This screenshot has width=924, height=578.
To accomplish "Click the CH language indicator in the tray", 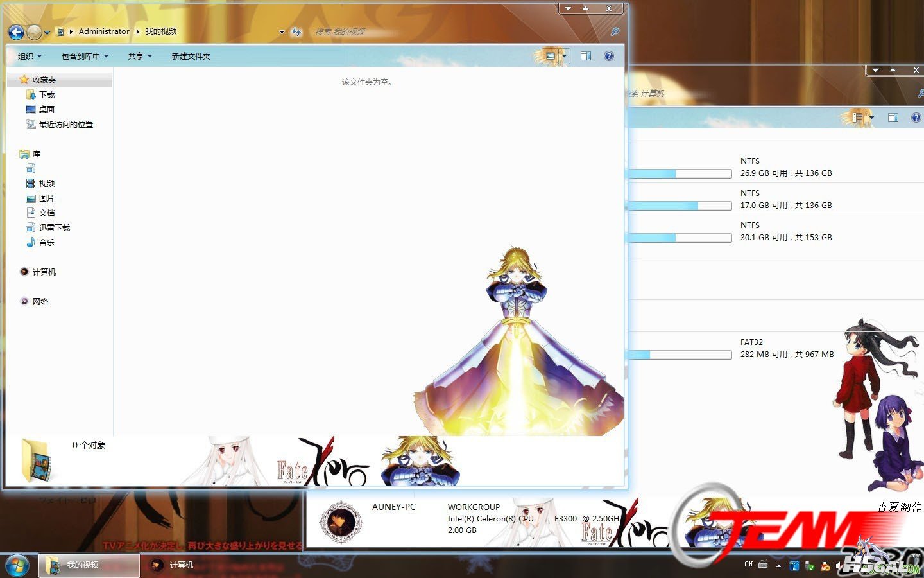I will point(748,565).
